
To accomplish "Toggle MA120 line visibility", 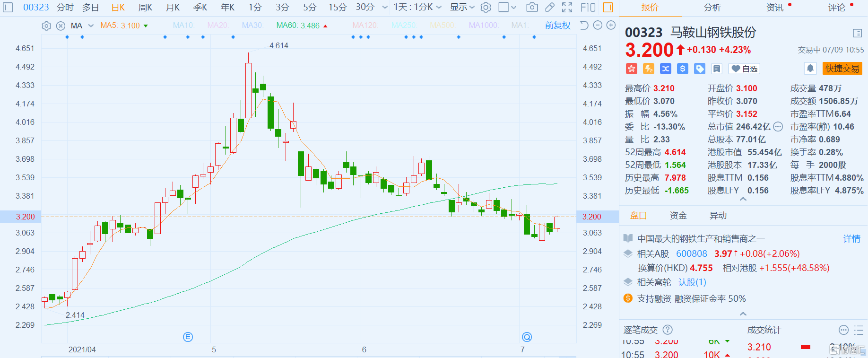I will [365, 25].
